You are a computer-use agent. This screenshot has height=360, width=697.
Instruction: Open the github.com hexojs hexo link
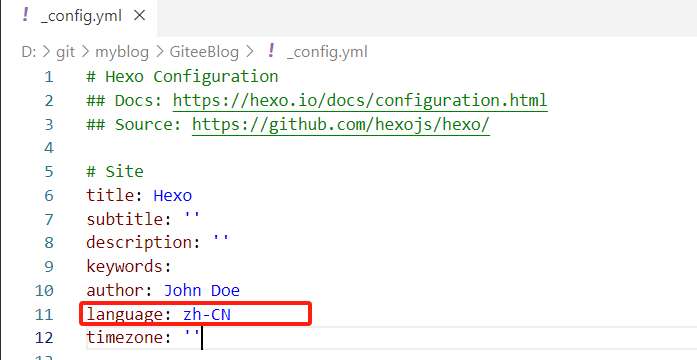coord(341,124)
